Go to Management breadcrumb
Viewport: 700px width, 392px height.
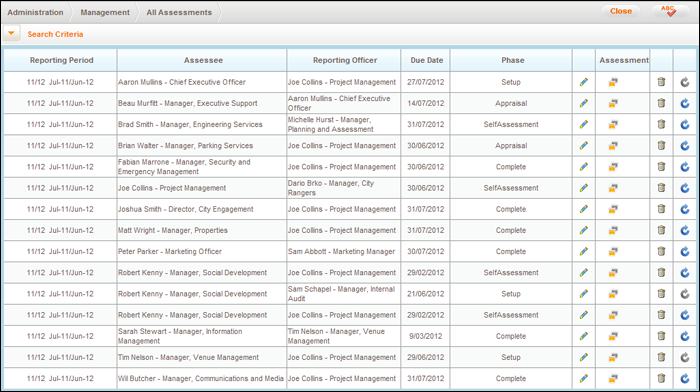pyautogui.click(x=105, y=13)
